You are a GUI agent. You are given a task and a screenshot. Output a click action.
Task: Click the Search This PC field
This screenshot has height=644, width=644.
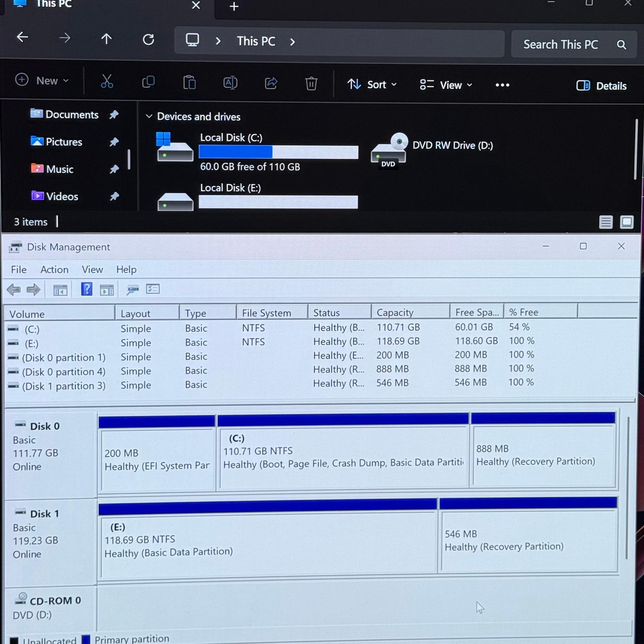[x=574, y=44]
